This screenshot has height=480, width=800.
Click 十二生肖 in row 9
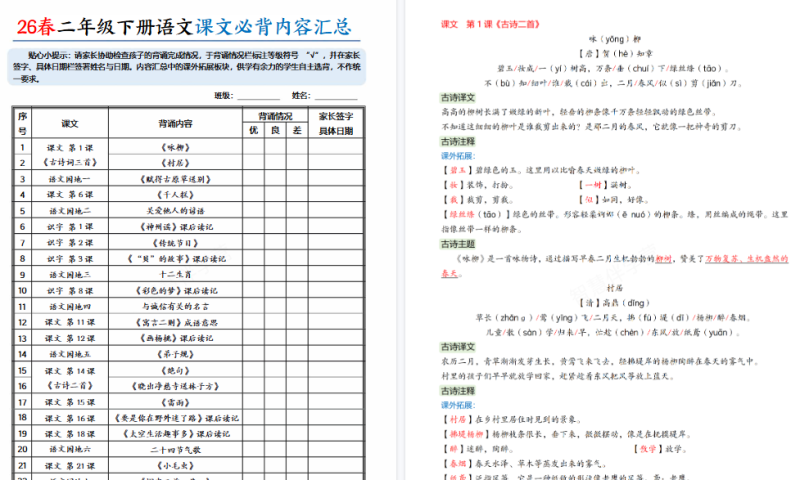click(175, 274)
